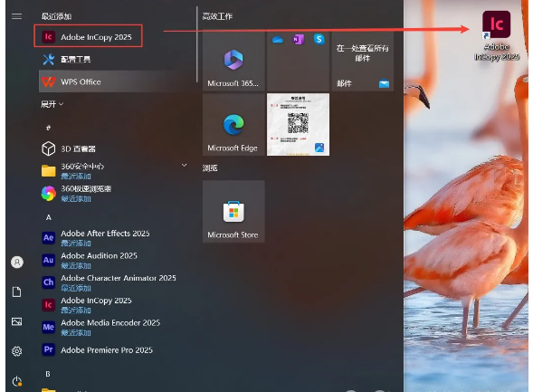Click the 高效工作 tile group heading
Screen dimensions: 533x392
click(217, 16)
